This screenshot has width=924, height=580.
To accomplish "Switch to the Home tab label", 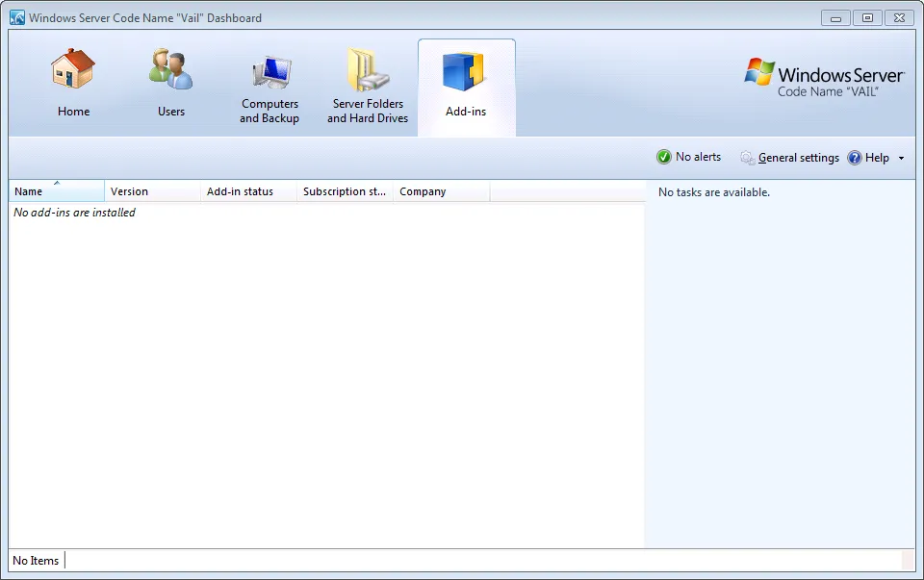I will click(x=74, y=112).
